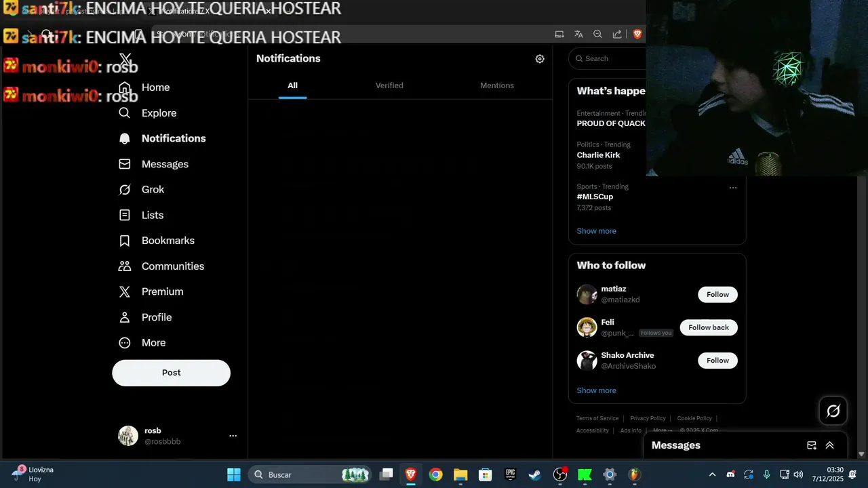Compose new message icon in Messages bar
The width and height of the screenshot is (868, 488).
(812, 445)
